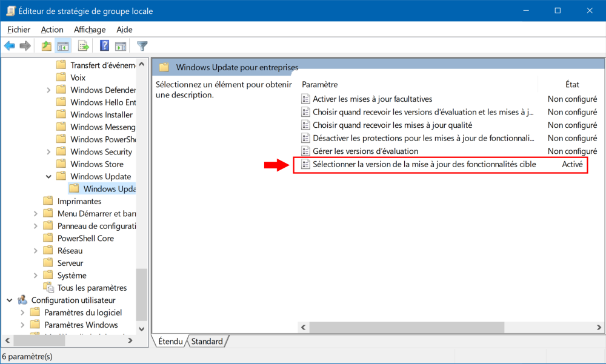
Task: Select Windows Messenger tree item
Action: pyautogui.click(x=103, y=127)
